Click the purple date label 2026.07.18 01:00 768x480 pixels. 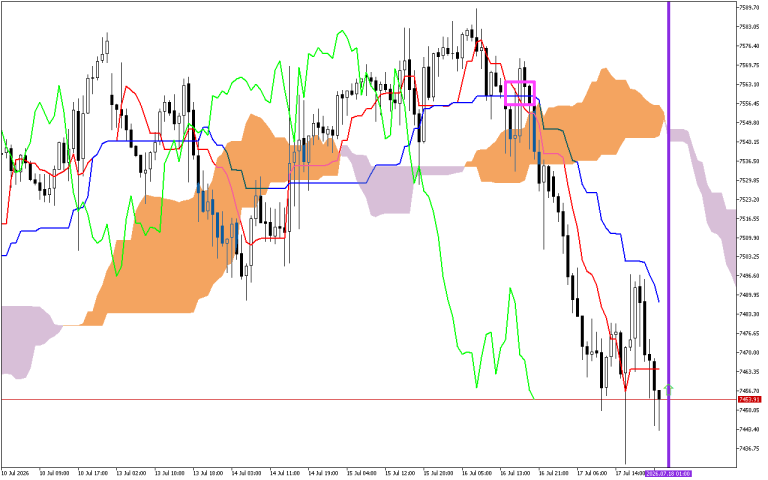668,474
